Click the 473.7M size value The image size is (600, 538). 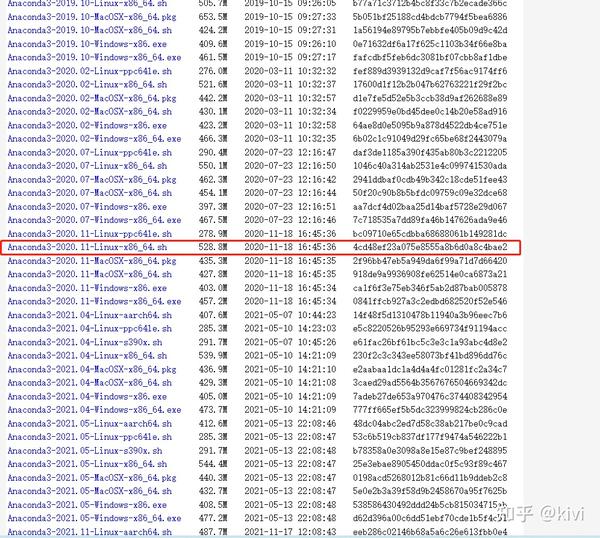click(213, 410)
